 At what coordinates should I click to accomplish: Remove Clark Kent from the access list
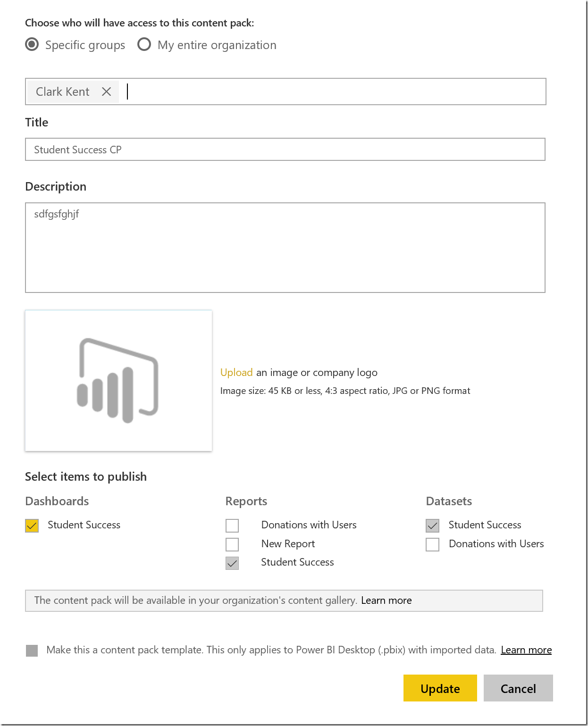point(107,92)
